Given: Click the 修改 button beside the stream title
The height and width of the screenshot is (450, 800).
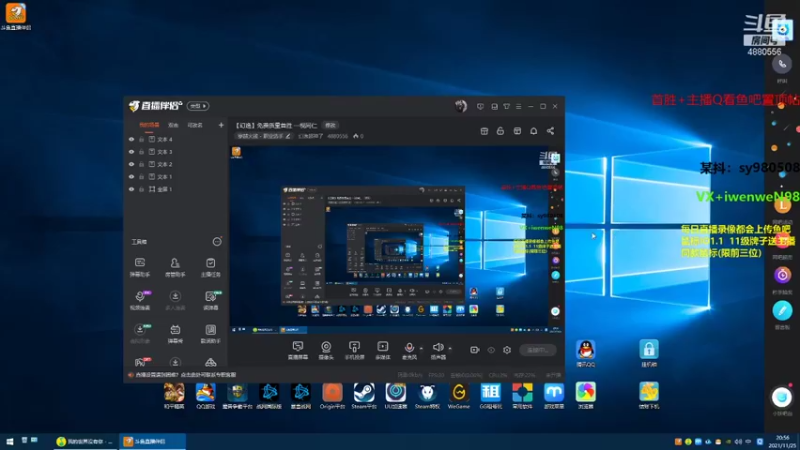Looking at the screenshot, I should [x=331, y=126].
